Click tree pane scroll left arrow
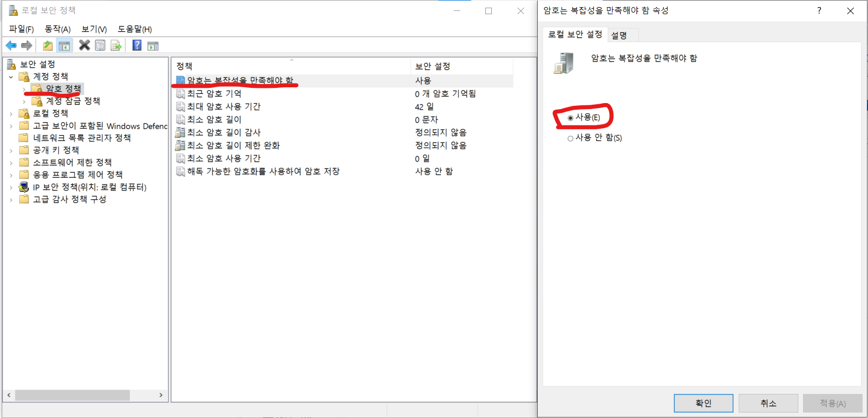The height and width of the screenshot is (418, 868). tap(9, 395)
